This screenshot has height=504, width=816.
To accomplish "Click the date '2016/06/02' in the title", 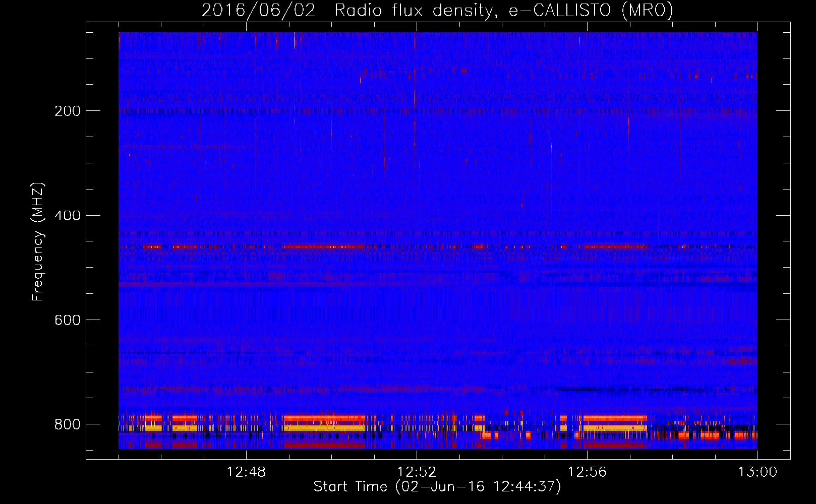I will click(259, 10).
